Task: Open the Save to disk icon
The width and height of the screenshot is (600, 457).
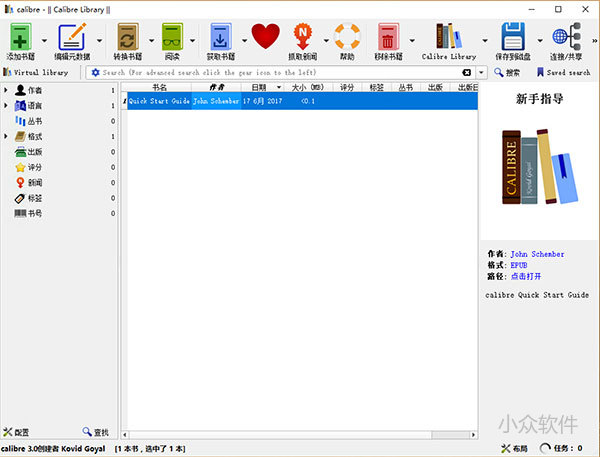Action: 514,36
